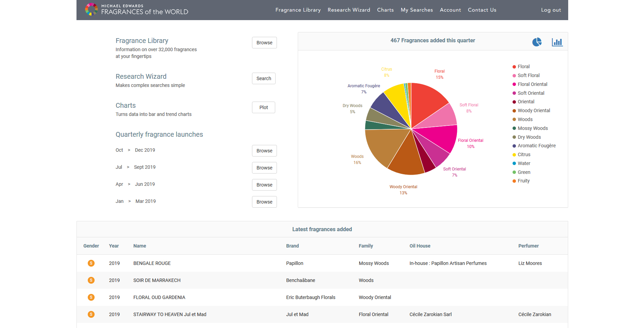Toggle Dry Woods legend entry
This screenshot has height=328, width=644.
527,137
